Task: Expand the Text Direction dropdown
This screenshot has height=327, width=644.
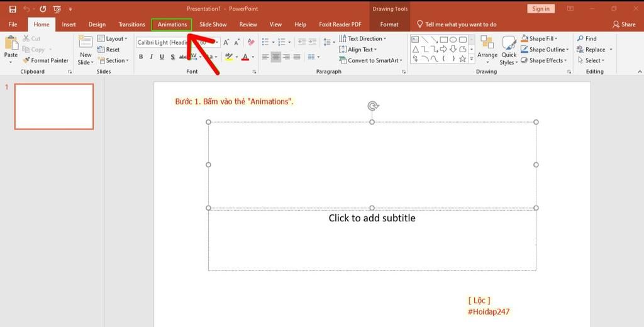Action: (x=365, y=39)
